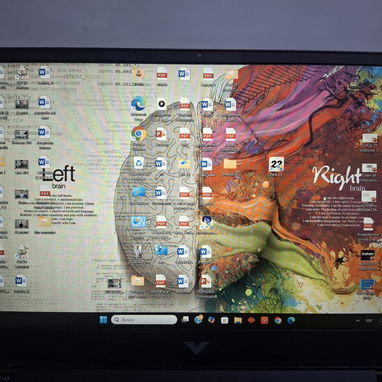The width and height of the screenshot is (382, 382).
Task: Launch the red diamond app on the taskbar
Action: pyautogui.click(x=251, y=320)
